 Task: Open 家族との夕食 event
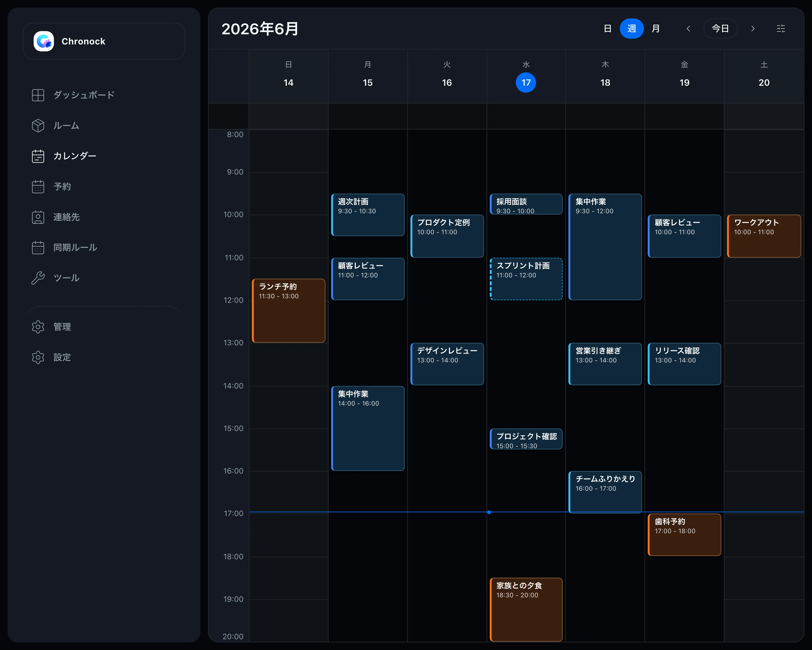point(526,610)
